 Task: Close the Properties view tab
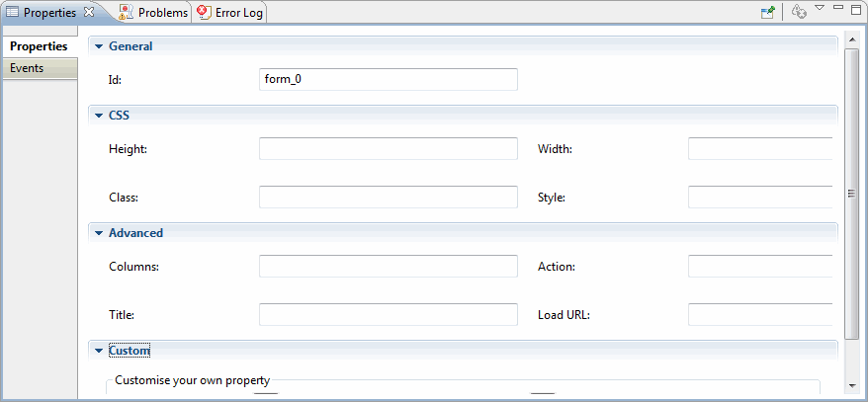point(89,12)
